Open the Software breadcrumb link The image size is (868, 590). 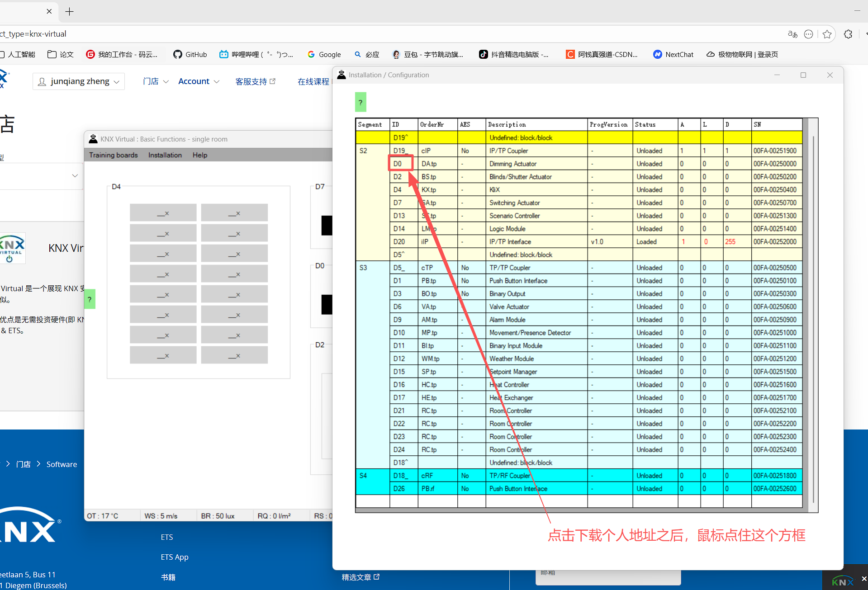(62, 464)
